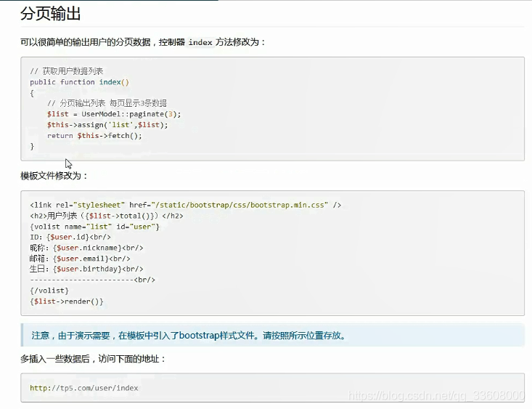Click the text 模板文件修改为：
The width and height of the screenshot is (532, 409).
(x=54, y=176)
